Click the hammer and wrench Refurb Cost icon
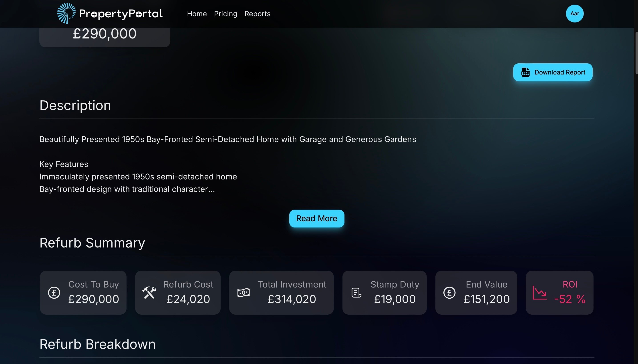This screenshot has height=364, width=638. (149, 292)
